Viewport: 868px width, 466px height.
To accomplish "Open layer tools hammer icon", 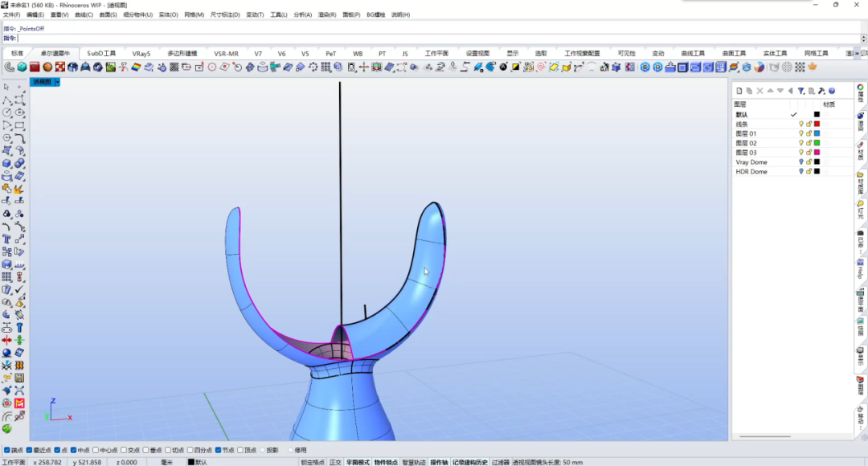I will (821, 91).
